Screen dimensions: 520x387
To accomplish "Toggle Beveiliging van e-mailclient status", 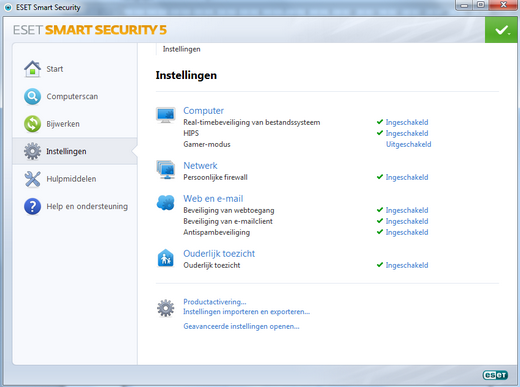I will (407, 221).
